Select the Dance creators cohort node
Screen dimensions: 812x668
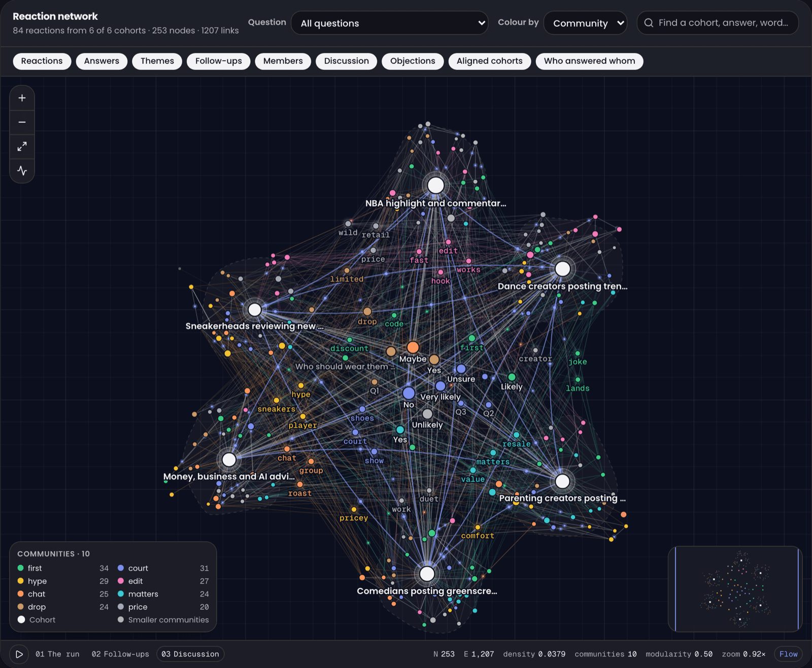(x=562, y=269)
